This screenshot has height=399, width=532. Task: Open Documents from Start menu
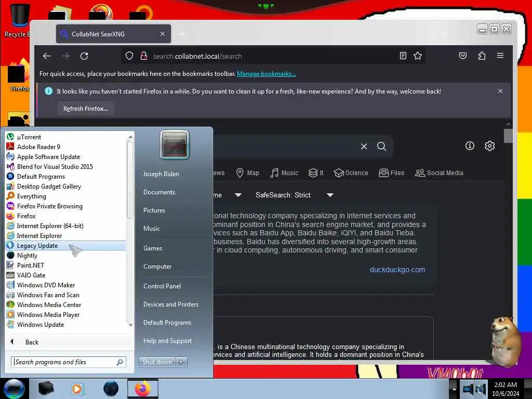(x=159, y=192)
